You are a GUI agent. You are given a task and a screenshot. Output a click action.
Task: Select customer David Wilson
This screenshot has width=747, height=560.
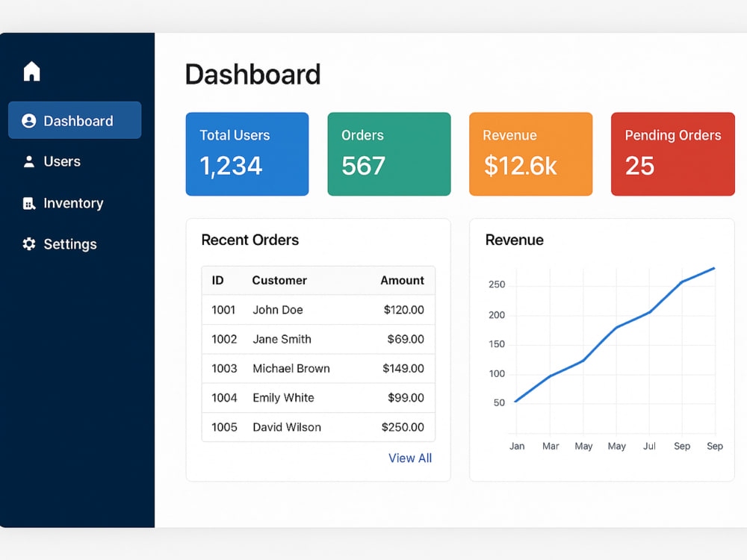287,427
